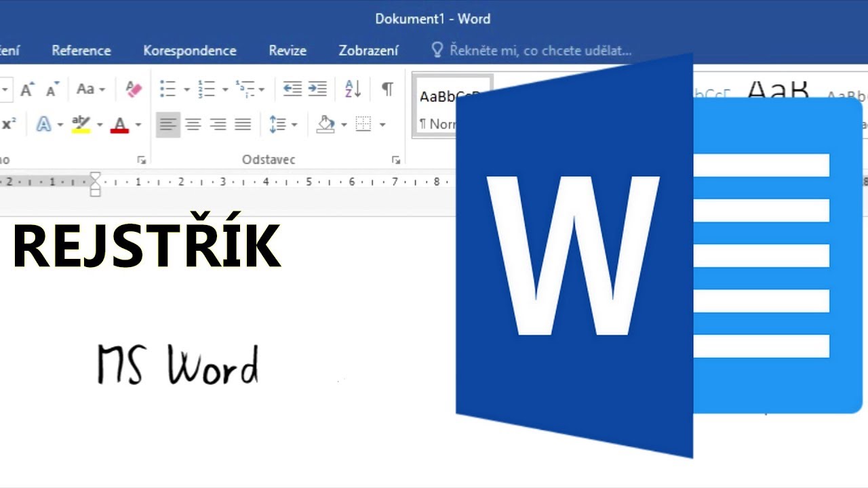Open the highlight color dropdown arrow

click(100, 125)
